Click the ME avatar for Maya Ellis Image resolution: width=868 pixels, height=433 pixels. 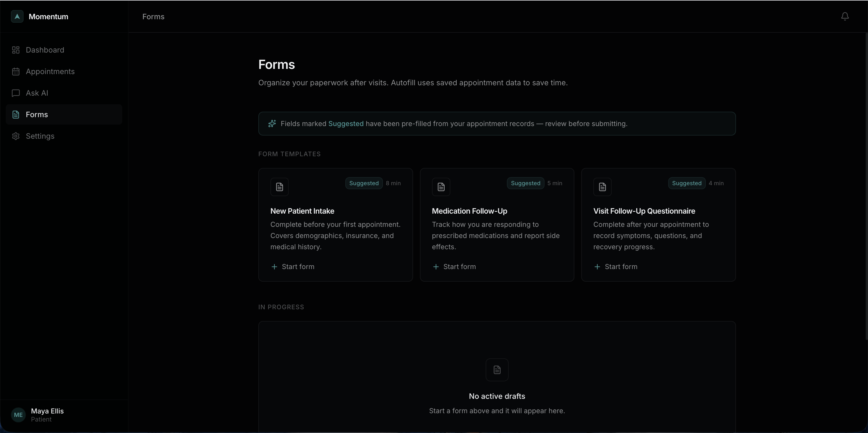18,415
